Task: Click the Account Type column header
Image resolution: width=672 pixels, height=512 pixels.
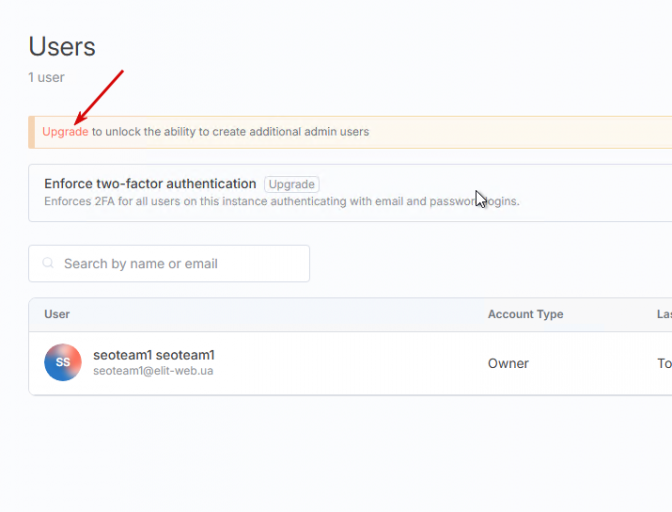Action: pyautogui.click(x=525, y=314)
